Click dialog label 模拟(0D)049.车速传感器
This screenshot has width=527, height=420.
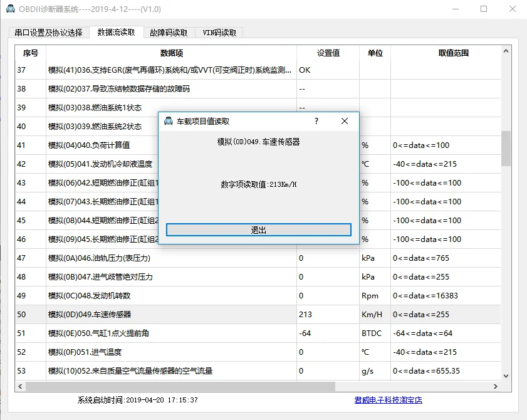coord(258,142)
